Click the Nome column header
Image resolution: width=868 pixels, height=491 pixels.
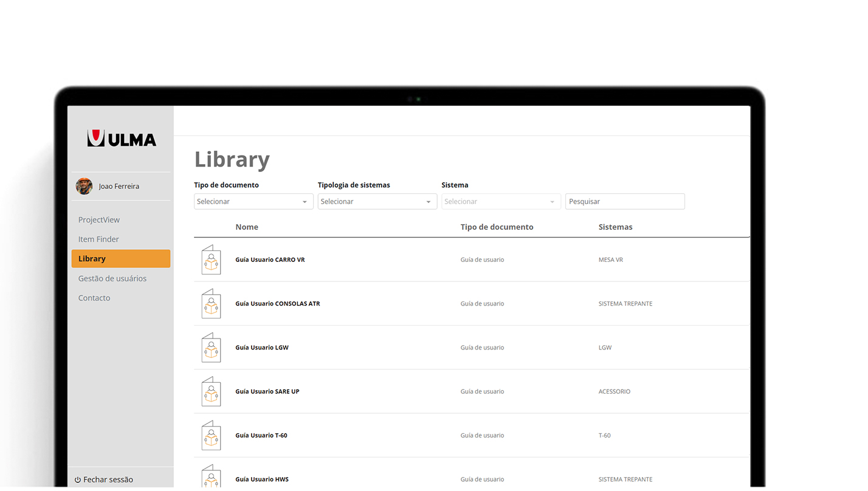point(247,227)
